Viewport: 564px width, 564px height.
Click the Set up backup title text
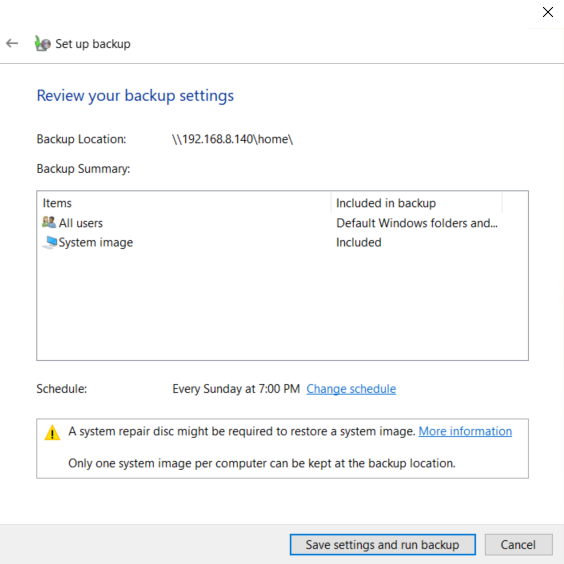pos(93,44)
